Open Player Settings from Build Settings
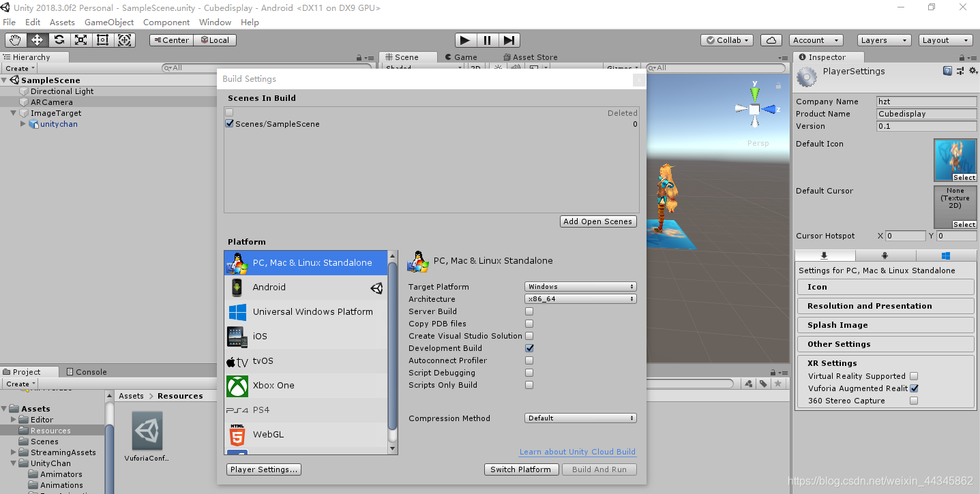The height and width of the screenshot is (494, 980). tap(263, 469)
